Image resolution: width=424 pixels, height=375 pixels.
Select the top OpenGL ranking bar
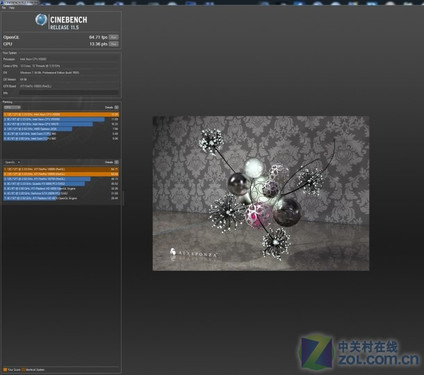tap(61, 169)
